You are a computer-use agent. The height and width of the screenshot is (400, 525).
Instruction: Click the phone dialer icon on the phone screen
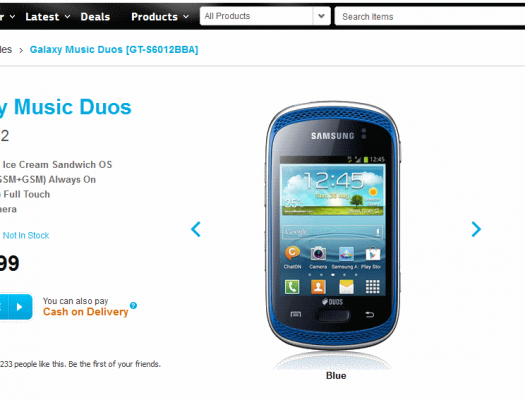pos(292,287)
